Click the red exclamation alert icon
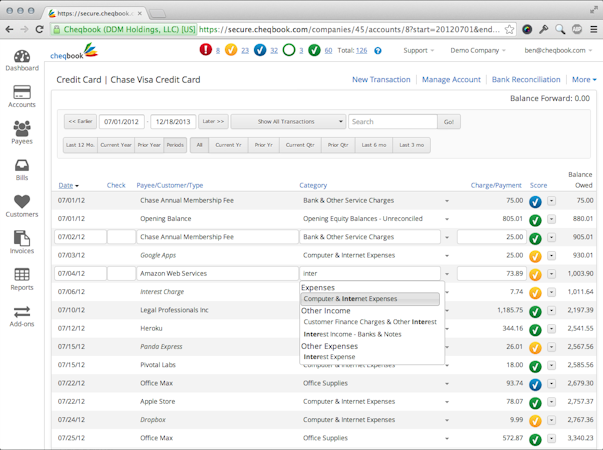 (206, 50)
